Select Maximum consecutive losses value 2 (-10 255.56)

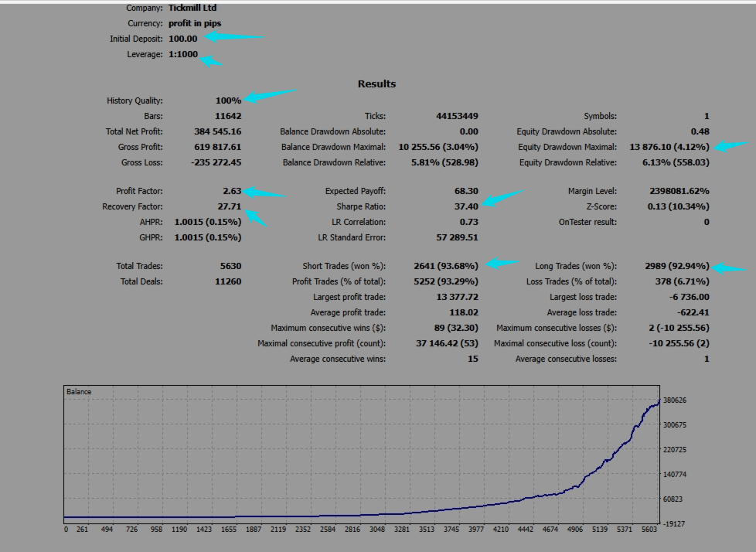coord(679,327)
